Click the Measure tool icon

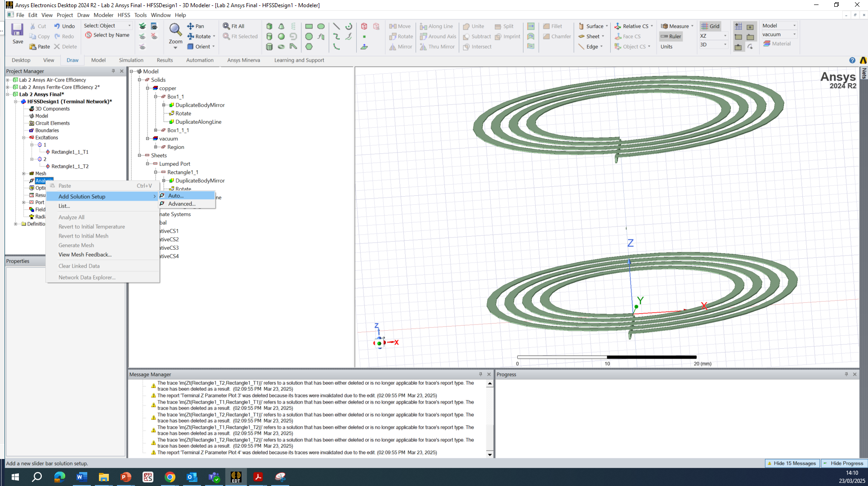pos(664,26)
